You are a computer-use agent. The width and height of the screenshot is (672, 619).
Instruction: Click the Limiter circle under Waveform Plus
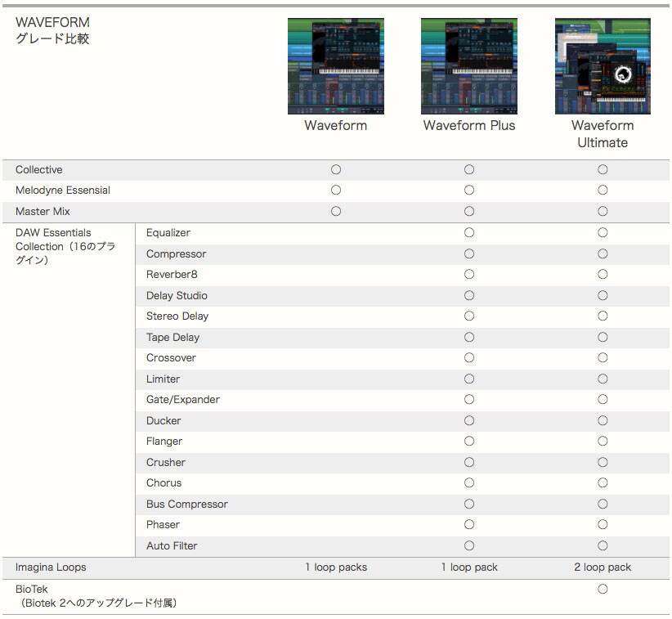(x=469, y=379)
